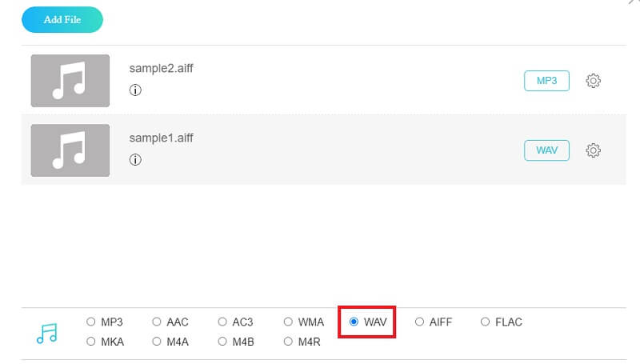This screenshot has height=364, width=640.
Task: Click the audio format music note icon
Action: (x=47, y=332)
